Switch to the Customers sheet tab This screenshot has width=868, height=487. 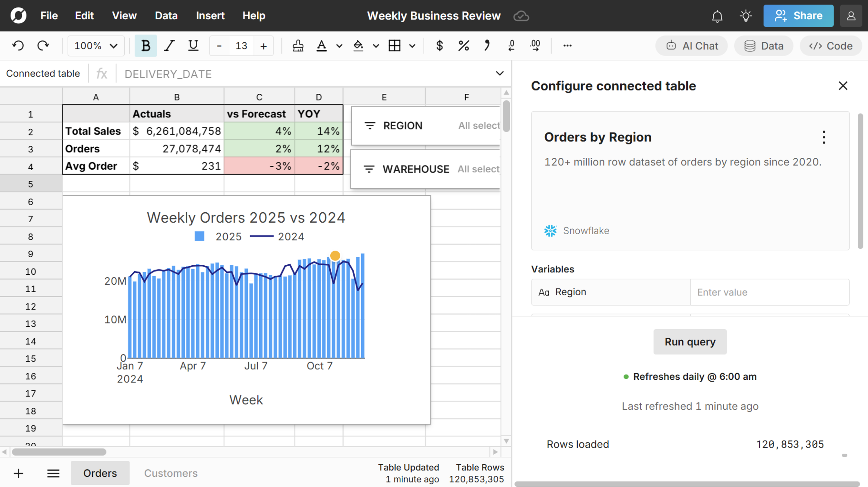(x=171, y=473)
